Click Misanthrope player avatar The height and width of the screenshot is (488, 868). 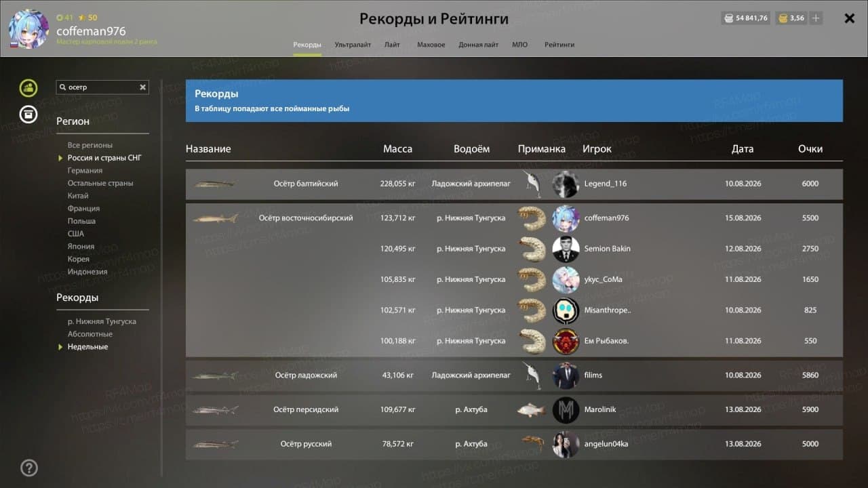click(x=566, y=310)
